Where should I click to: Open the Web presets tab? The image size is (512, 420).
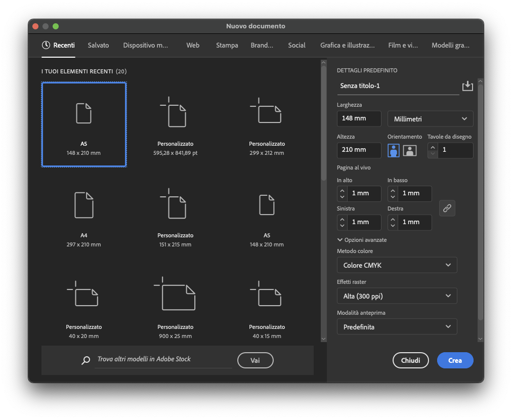[193, 45]
